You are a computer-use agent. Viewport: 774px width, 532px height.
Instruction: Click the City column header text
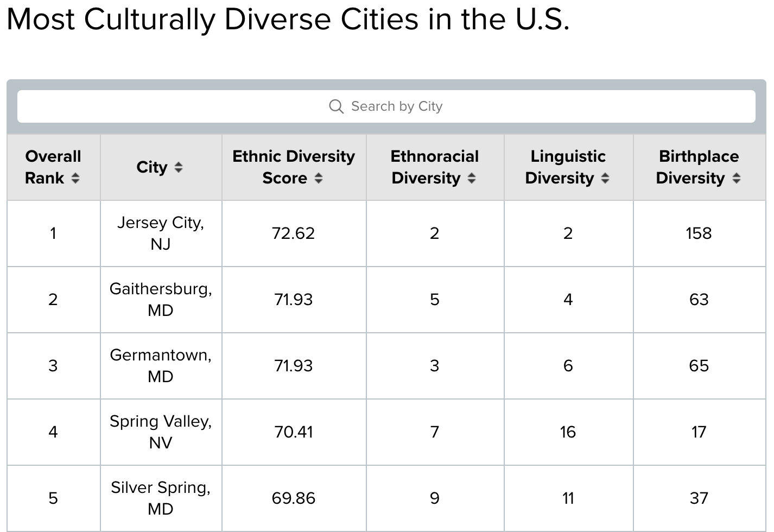[x=152, y=167]
